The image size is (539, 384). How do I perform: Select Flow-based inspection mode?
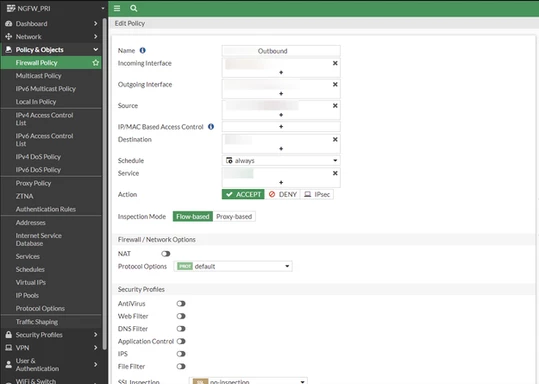[192, 217]
